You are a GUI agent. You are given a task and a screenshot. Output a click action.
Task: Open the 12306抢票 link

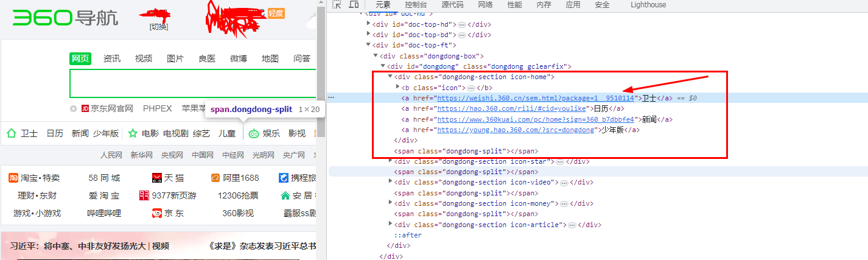(x=238, y=195)
